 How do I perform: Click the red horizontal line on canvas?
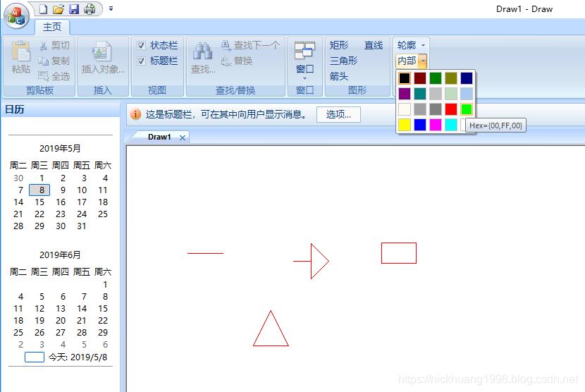point(205,253)
